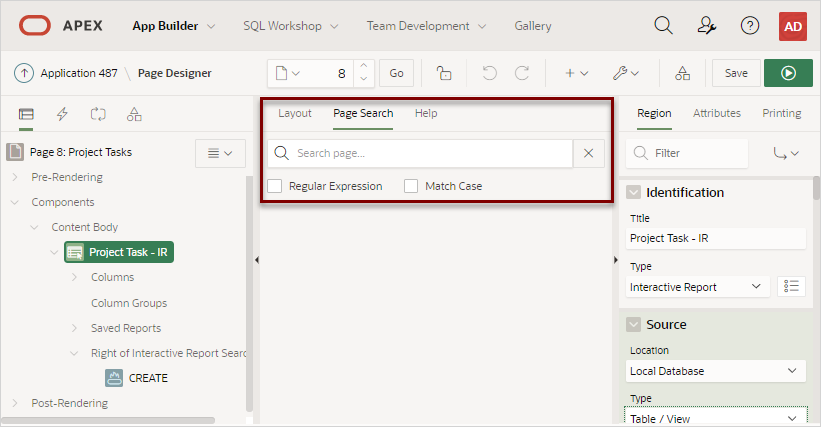
Task: Click the Interactive Report region icon
Action: click(75, 252)
